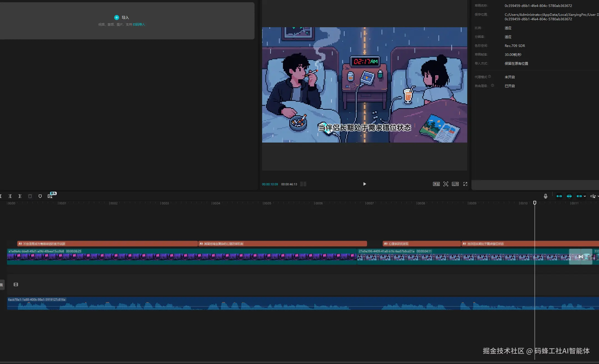The image size is (599, 364).
Task: Click the 原画 original quality button
Action: [436, 184]
